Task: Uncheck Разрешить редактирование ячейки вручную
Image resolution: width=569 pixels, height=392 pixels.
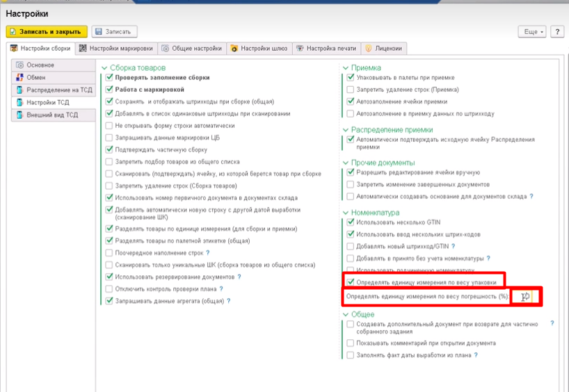Action: pos(350,172)
